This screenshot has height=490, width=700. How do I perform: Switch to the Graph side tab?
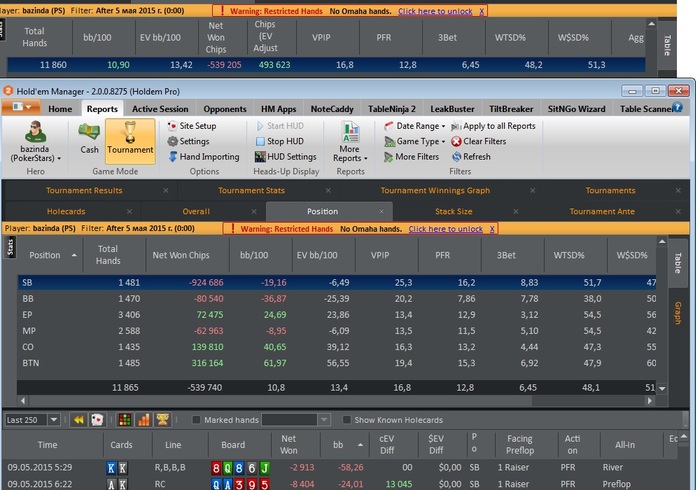point(678,313)
